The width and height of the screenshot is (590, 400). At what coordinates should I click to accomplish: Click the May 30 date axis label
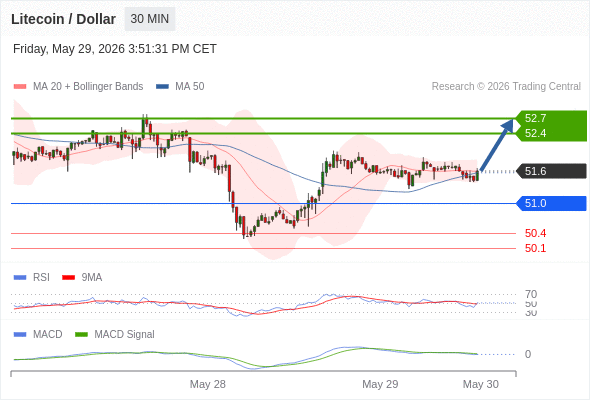click(x=481, y=384)
